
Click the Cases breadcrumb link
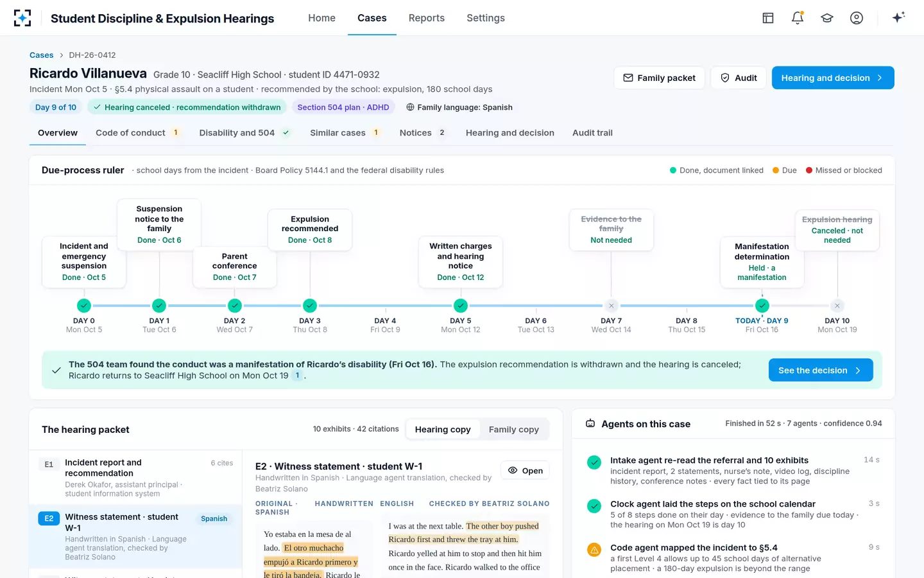click(42, 55)
